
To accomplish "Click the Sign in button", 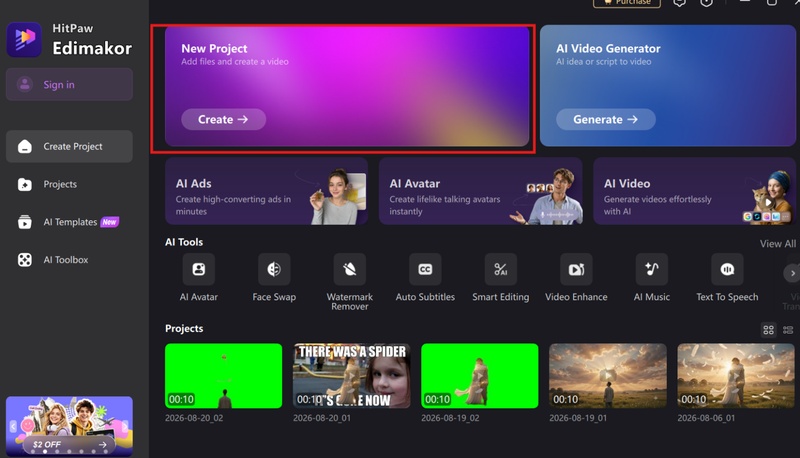I will (69, 84).
